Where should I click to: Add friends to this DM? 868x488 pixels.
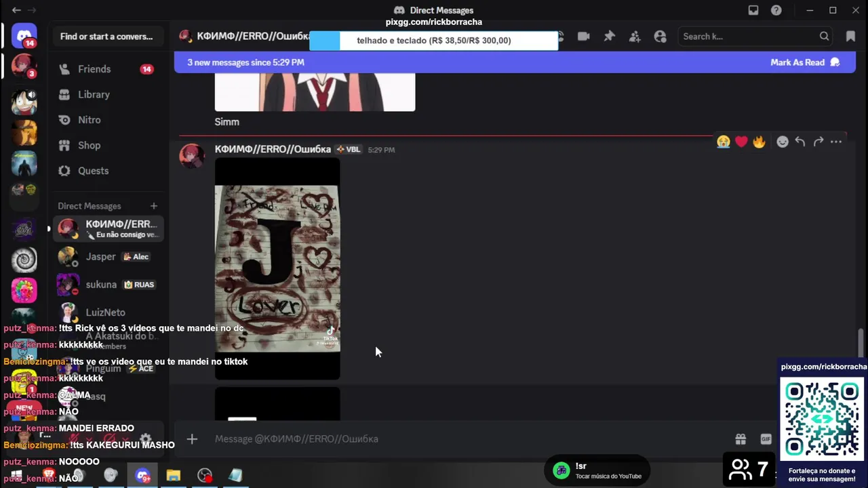[x=635, y=37]
